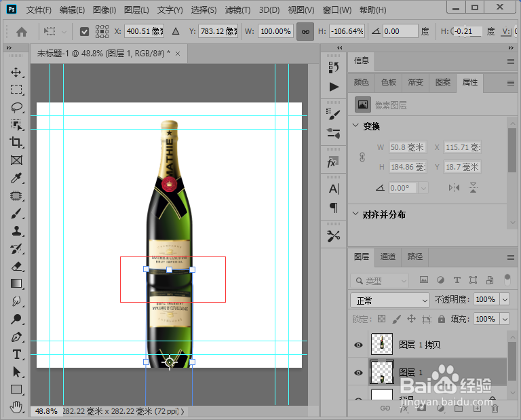Select the Spot Healing Brush tool

16,195
